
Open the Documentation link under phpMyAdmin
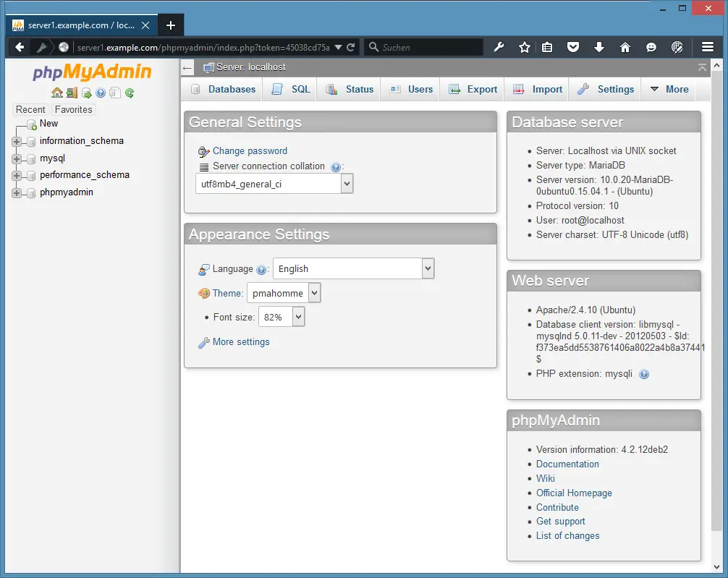pos(567,464)
